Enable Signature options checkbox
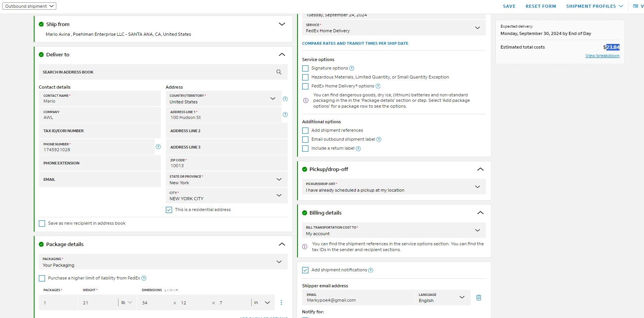 click(x=305, y=68)
